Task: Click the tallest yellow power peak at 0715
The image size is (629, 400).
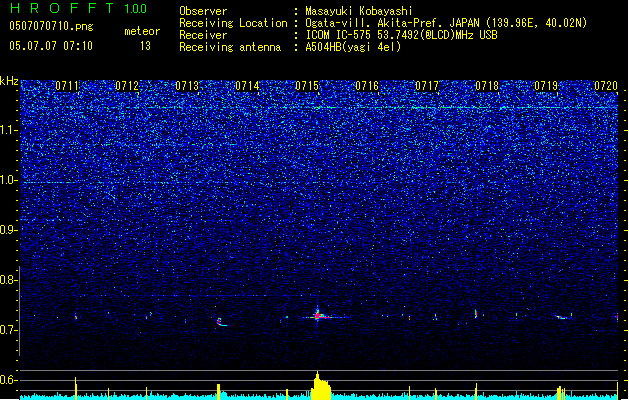Action: pyautogui.click(x=320, y=386)
